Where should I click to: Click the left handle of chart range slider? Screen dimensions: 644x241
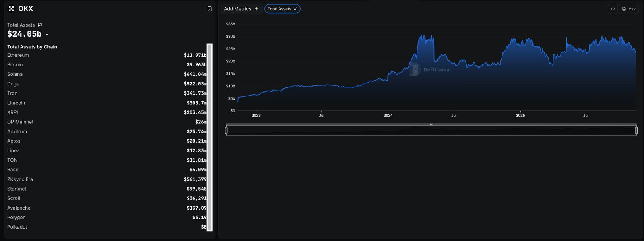pos(226,131)
